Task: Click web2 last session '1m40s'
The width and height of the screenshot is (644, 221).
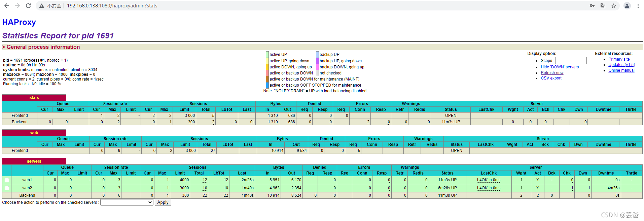Action: (248, 188)
